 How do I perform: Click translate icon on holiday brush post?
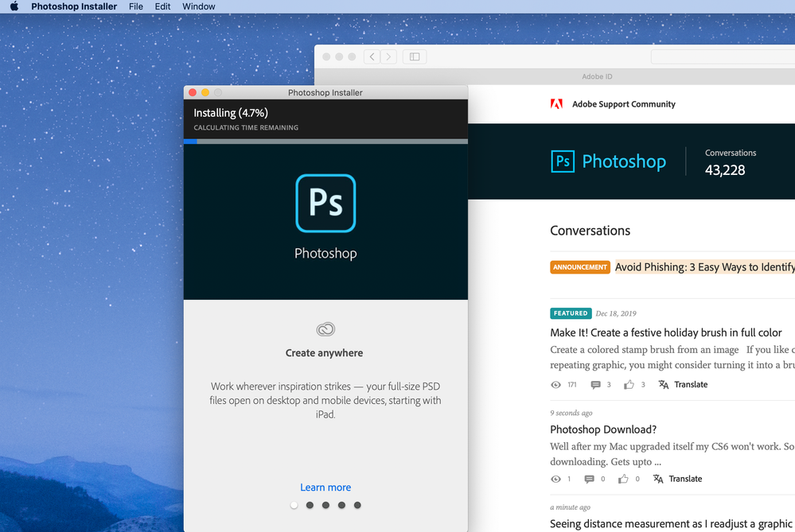pos(663,385)
